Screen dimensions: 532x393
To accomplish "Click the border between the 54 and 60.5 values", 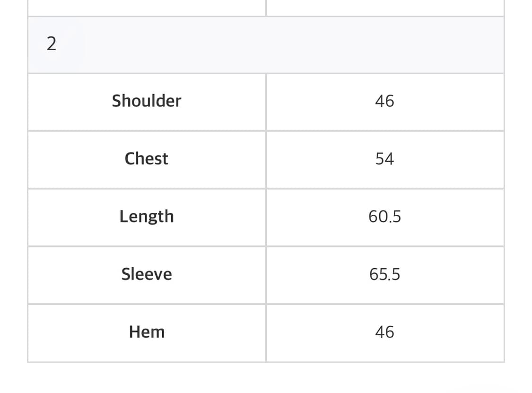I will coord(384,188).
